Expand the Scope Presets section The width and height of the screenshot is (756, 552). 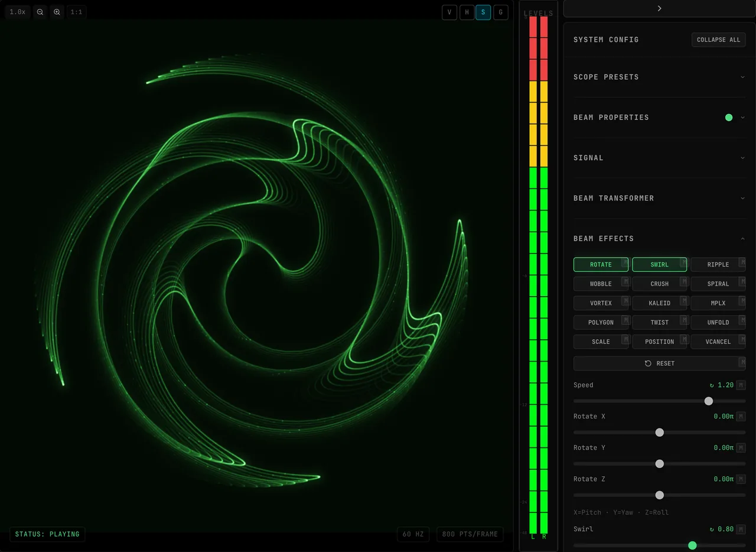click(x=659, y=77)
